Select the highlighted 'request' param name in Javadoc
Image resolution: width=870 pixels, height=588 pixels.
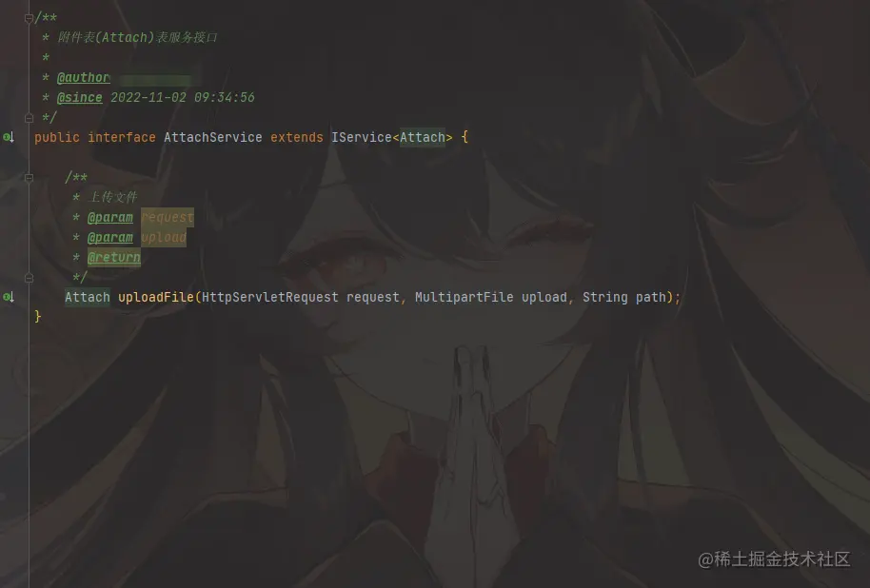167,218
